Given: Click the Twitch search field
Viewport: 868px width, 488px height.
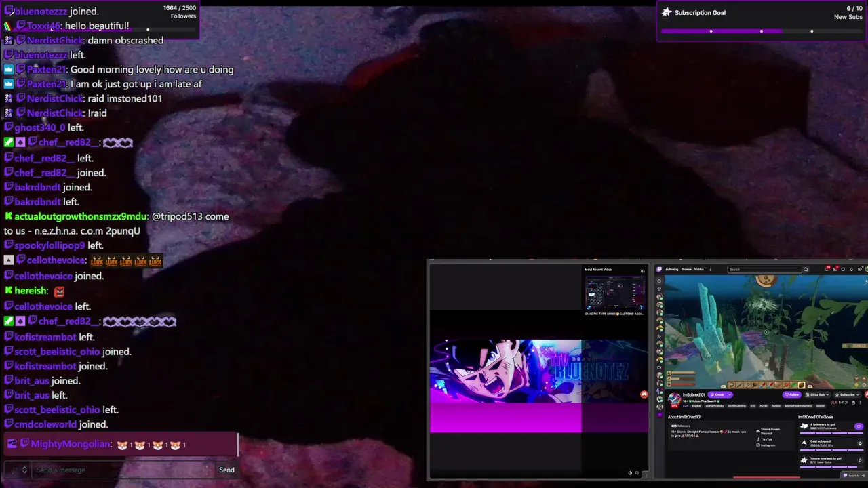Looking at the screenshot, I should click(765, 270).
